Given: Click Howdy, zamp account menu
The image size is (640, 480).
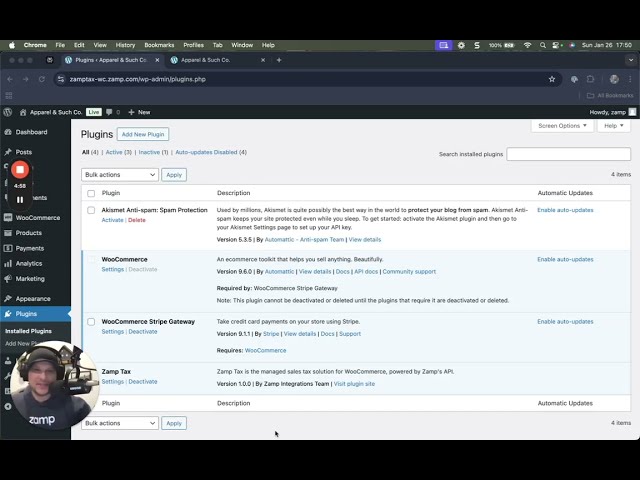Looking at the screenshot, I should pyautogui.click(x=612, y=112).
